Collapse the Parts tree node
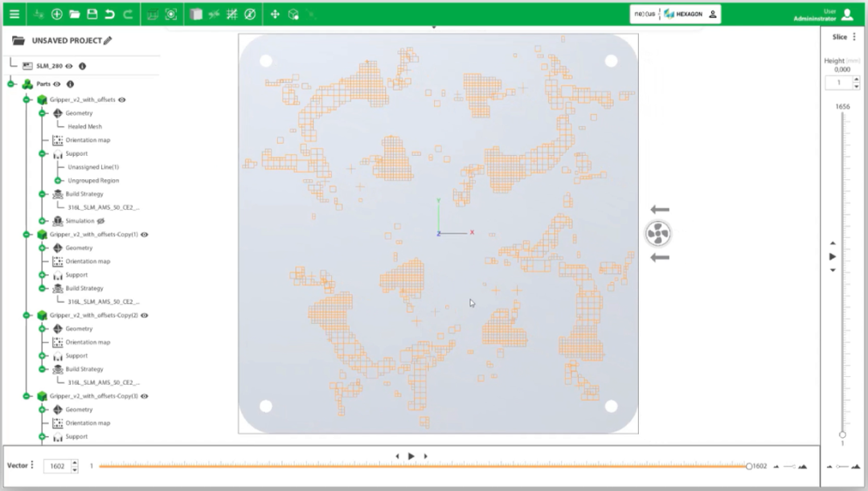868x491 pixels. [11, 84]
